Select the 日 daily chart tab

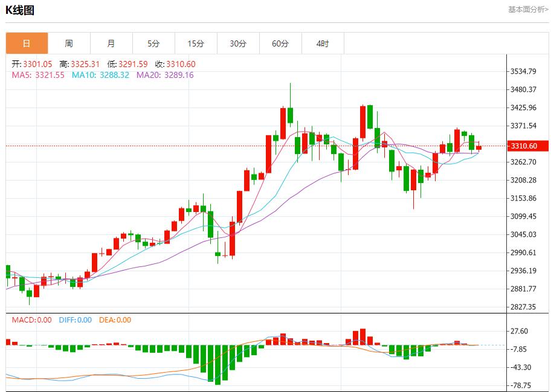click(27, 43)
